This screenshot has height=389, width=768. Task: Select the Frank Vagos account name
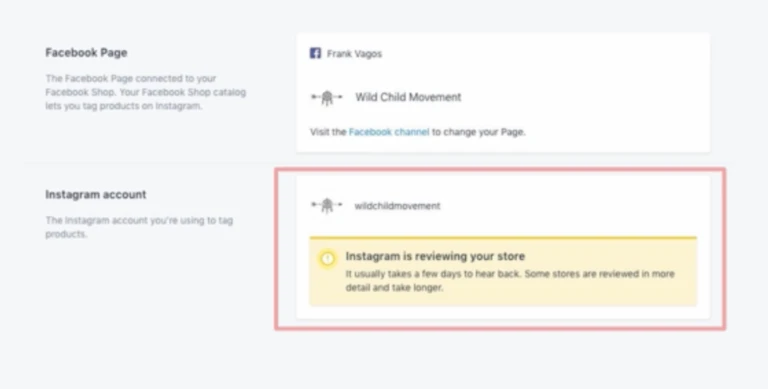pyautogui.click(x=354, y=54)
